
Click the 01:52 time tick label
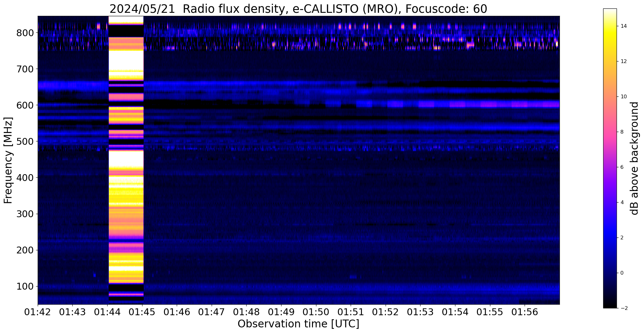[386, 312]
